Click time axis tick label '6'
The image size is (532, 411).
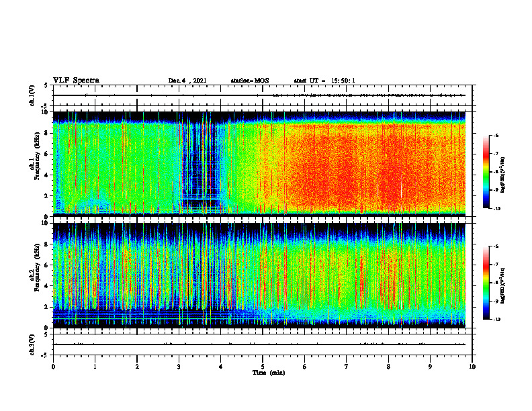tap(305, 367)
